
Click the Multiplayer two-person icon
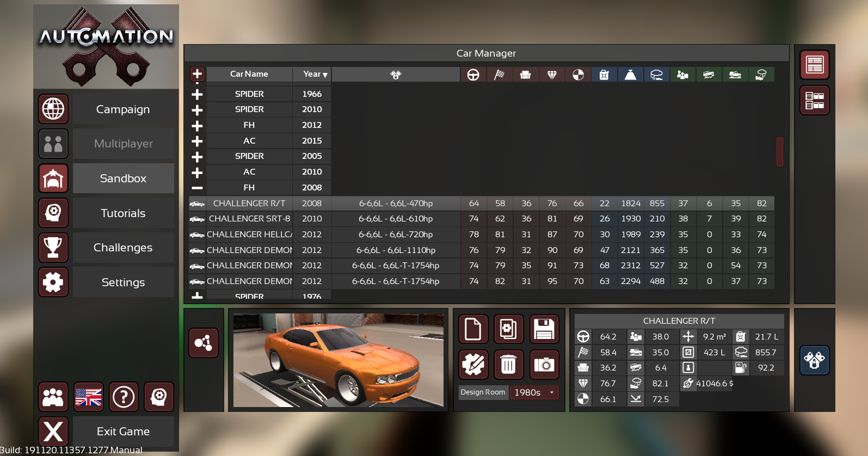point(53,144)
